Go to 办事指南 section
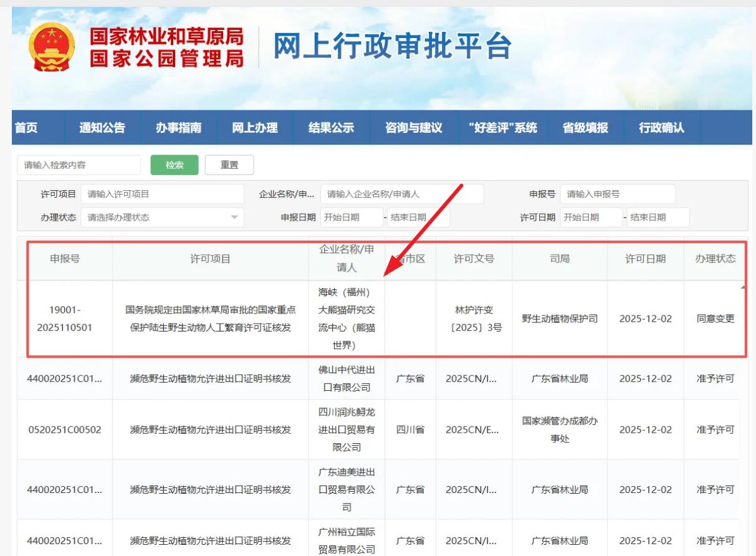 coord(179,128)
